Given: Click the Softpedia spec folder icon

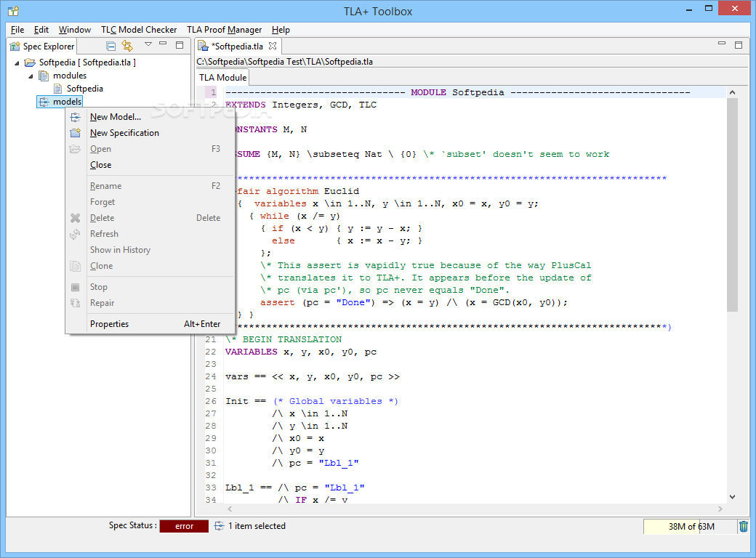Looking at the screenshot, I should point(30,62).
